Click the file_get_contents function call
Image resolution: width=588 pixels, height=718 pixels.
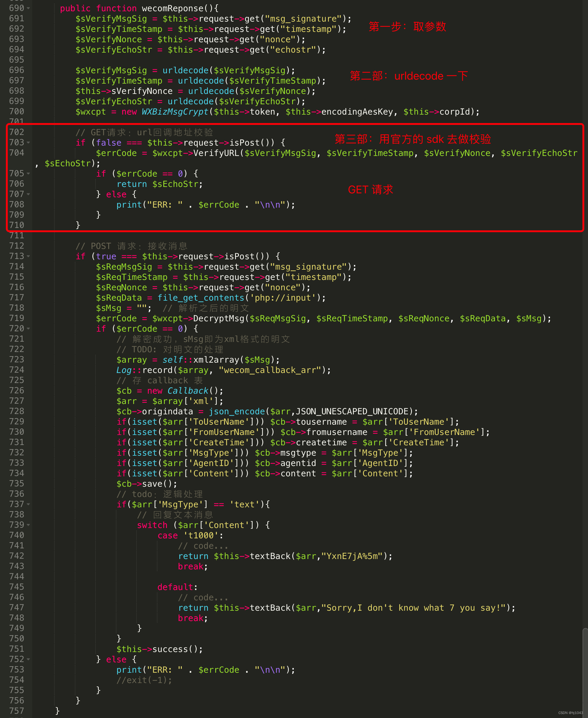click(x=201, y=298)
